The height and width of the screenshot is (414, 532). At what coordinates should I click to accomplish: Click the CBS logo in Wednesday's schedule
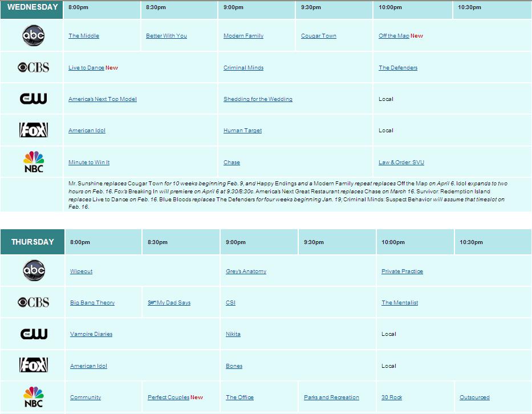coord(33,67)
